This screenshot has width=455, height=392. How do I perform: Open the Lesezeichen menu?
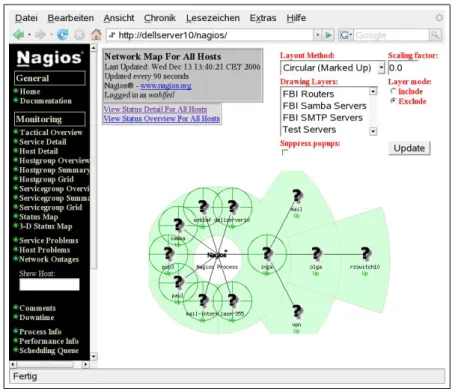click(213, 18)
